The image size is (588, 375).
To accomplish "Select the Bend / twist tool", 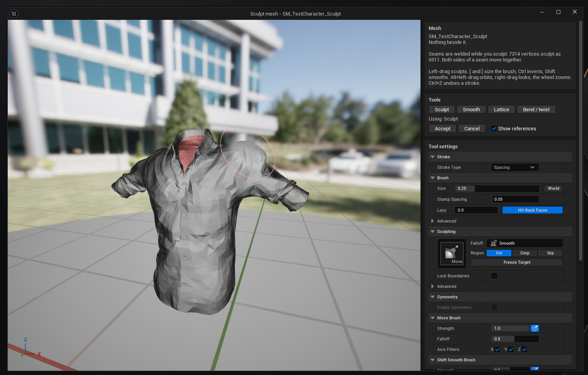I will (x=536, y=109).
